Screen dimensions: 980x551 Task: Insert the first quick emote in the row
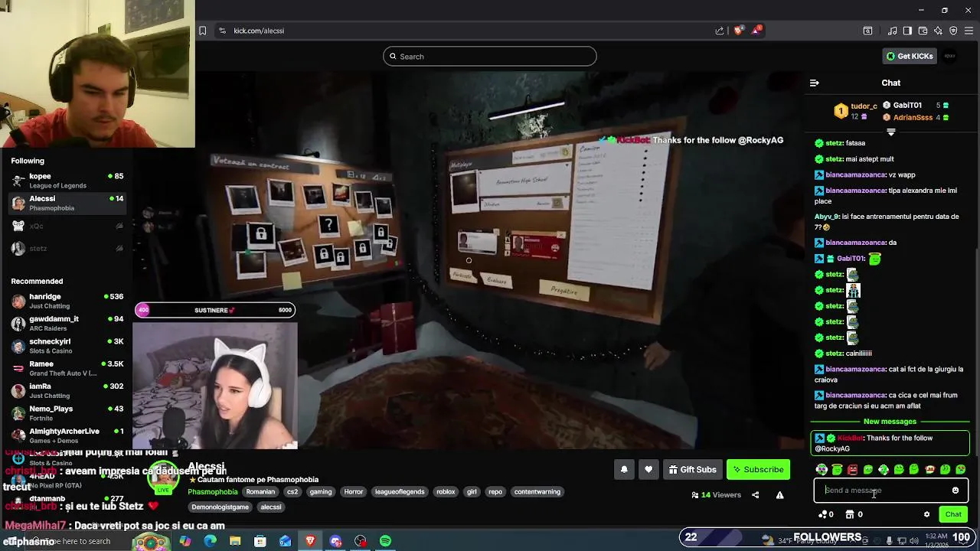pos(822,470)
